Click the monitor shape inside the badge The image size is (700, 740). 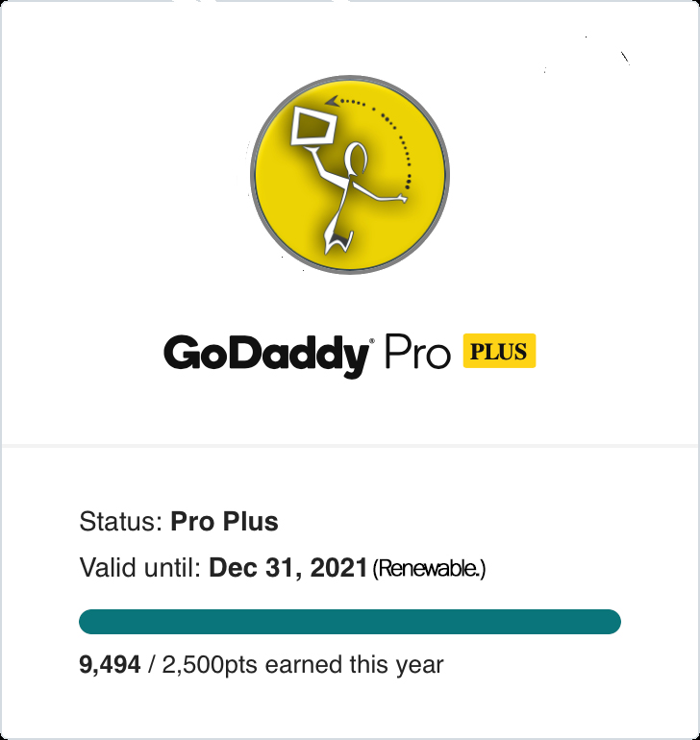pos(313,126)
